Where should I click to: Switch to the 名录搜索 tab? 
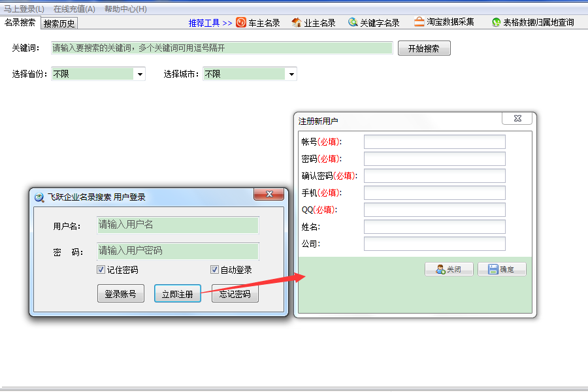pos(20,22)
